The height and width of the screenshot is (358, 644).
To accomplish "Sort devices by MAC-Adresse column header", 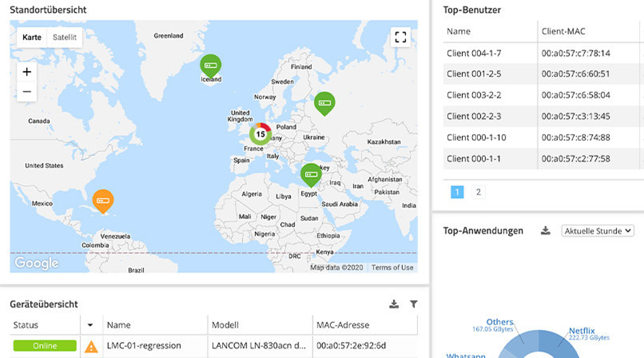I will point(343,325).
